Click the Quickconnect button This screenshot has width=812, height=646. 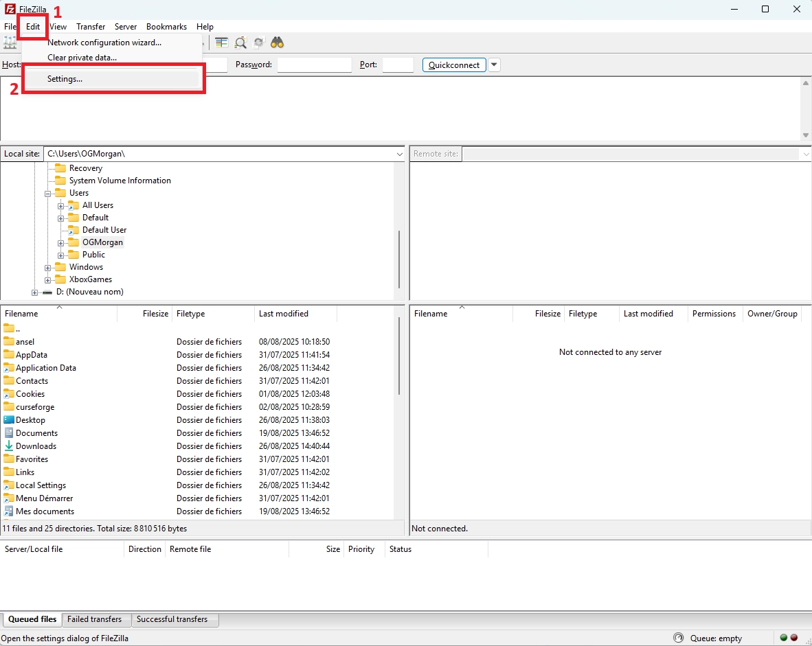coord(454,65)
